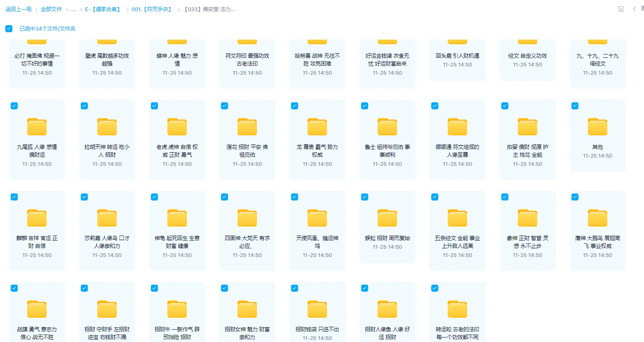Untick the 战旗 勇气 folder checkbox
Image resolution: width=644 pixels, height=342 pixels.
click(14, 288)
